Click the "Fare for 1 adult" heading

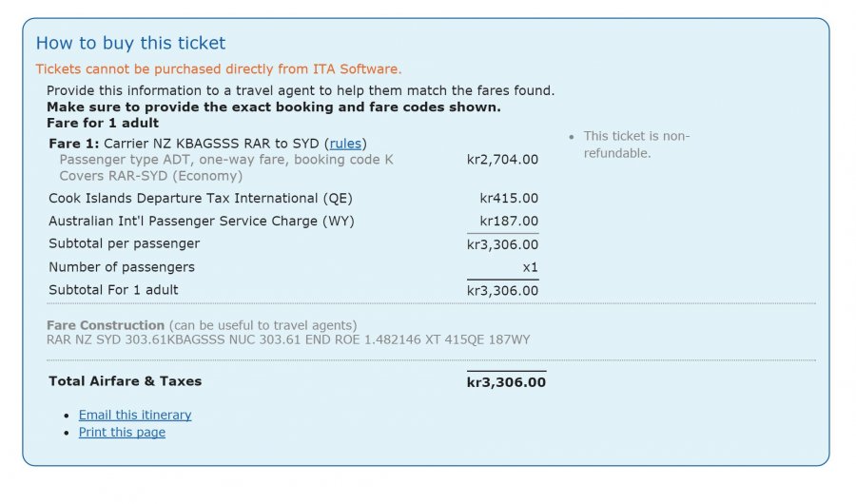103,123
